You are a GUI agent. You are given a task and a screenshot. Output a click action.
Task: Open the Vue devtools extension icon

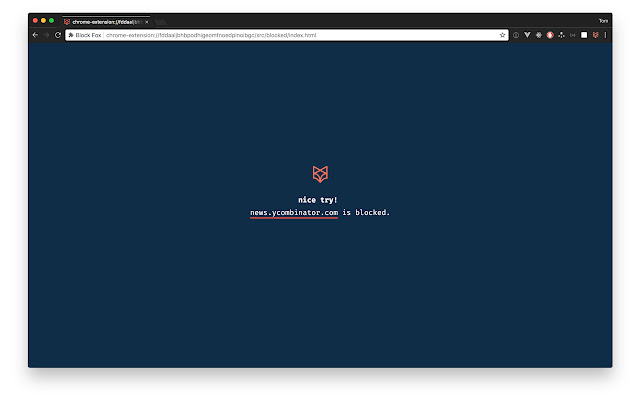point(527,35)
